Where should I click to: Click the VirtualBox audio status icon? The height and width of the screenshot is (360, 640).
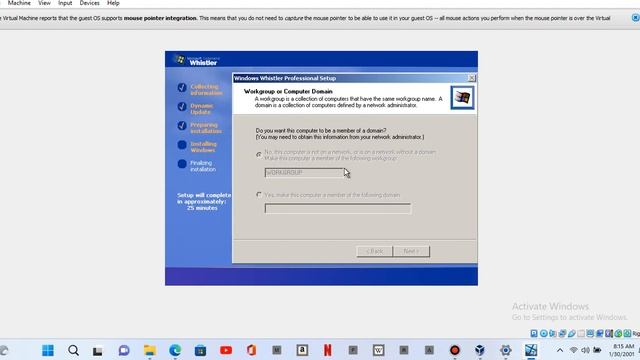(553, 333)
